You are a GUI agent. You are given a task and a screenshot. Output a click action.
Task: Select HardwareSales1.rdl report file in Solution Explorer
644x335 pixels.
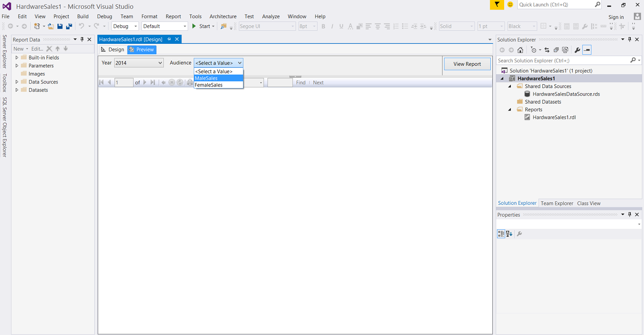550,117
